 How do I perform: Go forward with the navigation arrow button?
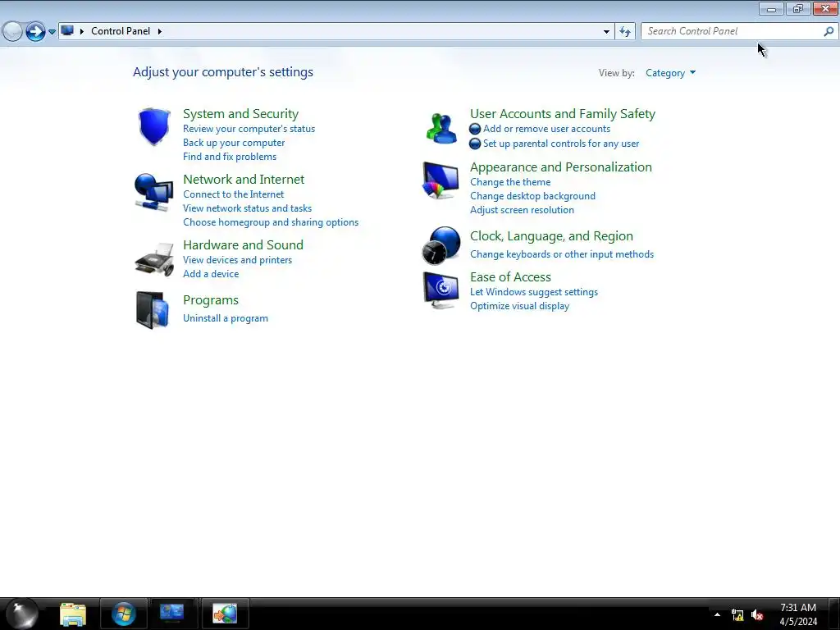point(35,32)
